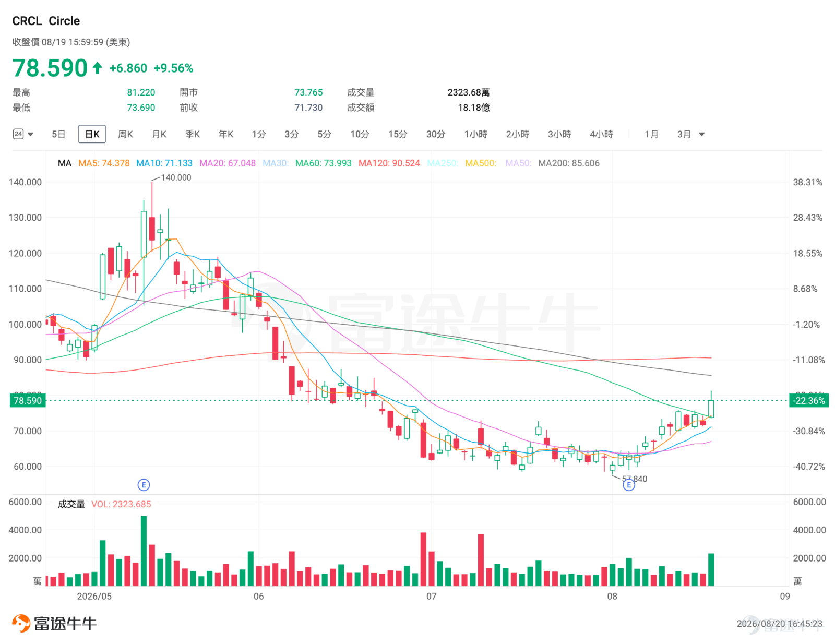Screen dimensions: 835x644
Task: Click the 前收 value 71.730
Action: pos(308,108)
